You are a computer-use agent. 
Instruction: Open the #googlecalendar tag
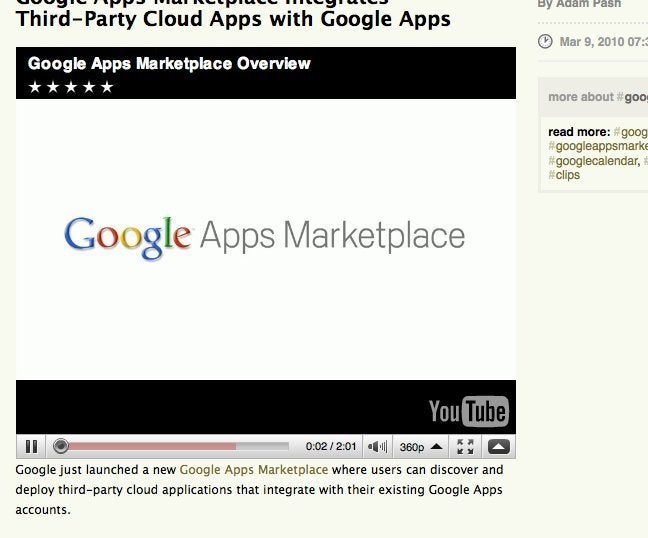coord(593,161)
